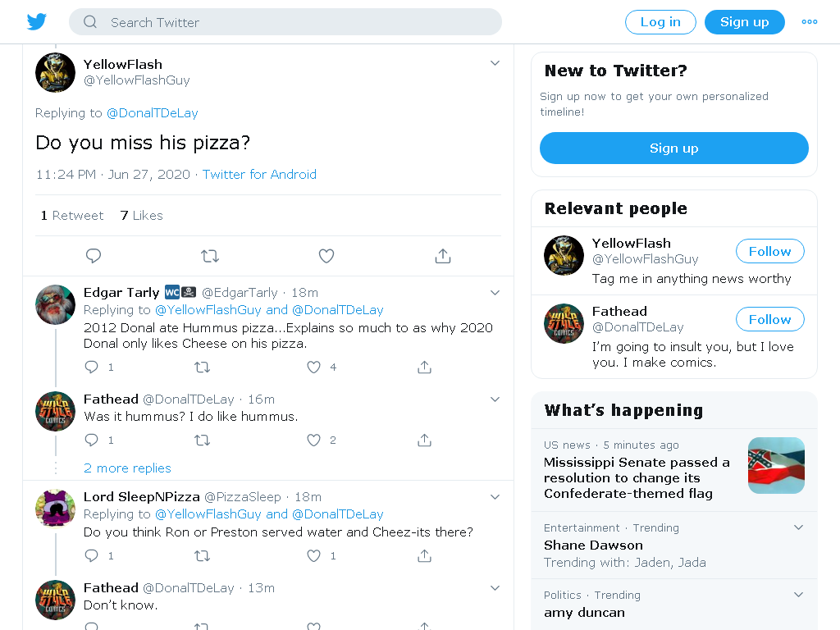Retweet the 'Do you miss his pizza?' tweet

210,256
